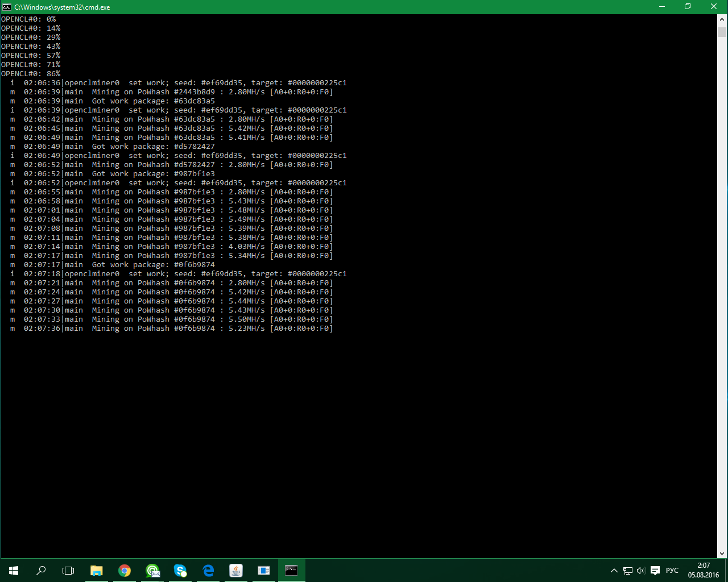This screenshot has height=582, width=728.
Task: Open Skype from the taskbar
Action: click(180, 571)
